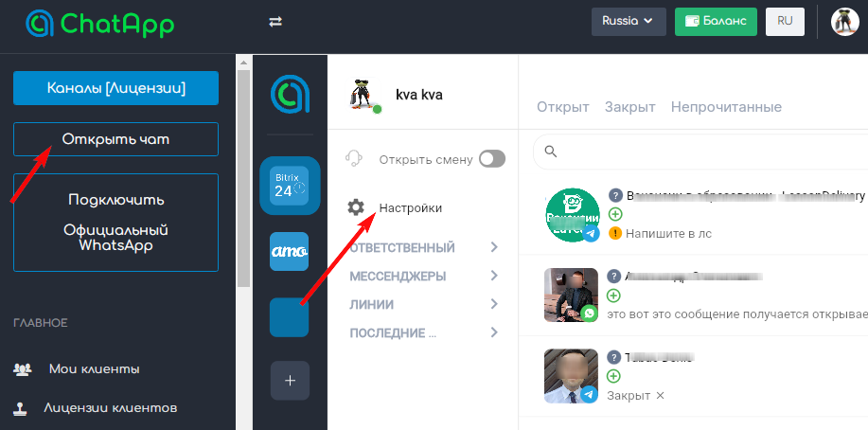
Task: Expand the МЕССЕНДЖЕРЫ filter section
Action: [x=424, y=277]
